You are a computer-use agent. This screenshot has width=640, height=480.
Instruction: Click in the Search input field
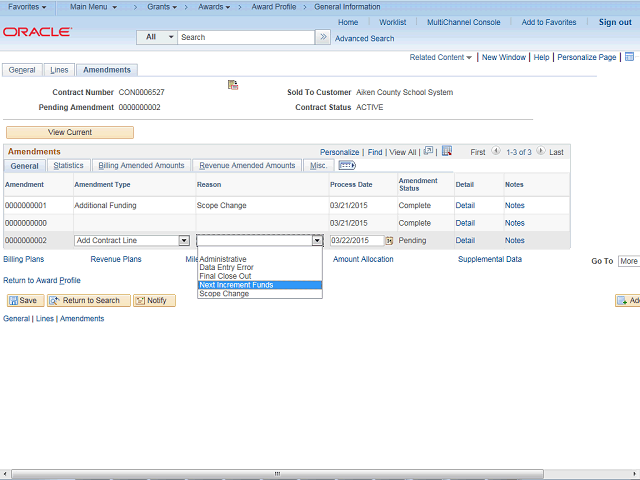click(x=246, y=37)
